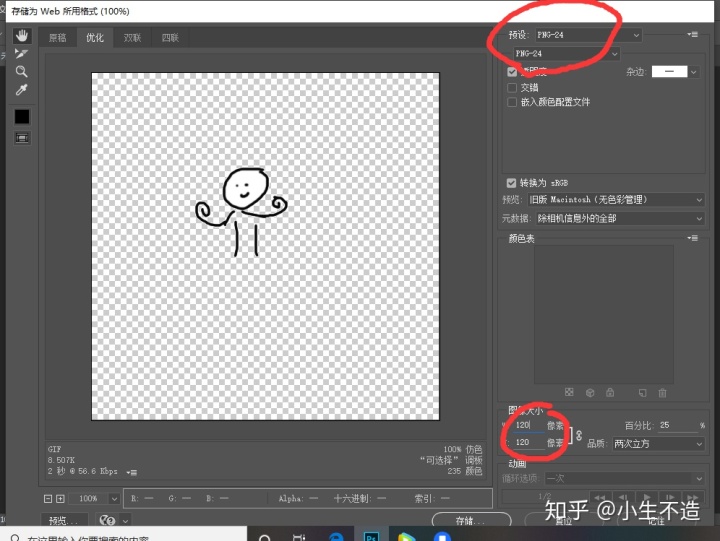Toggle slices visibility button
The width and height of the screenshot is (720, 541).
pos(22,138)
